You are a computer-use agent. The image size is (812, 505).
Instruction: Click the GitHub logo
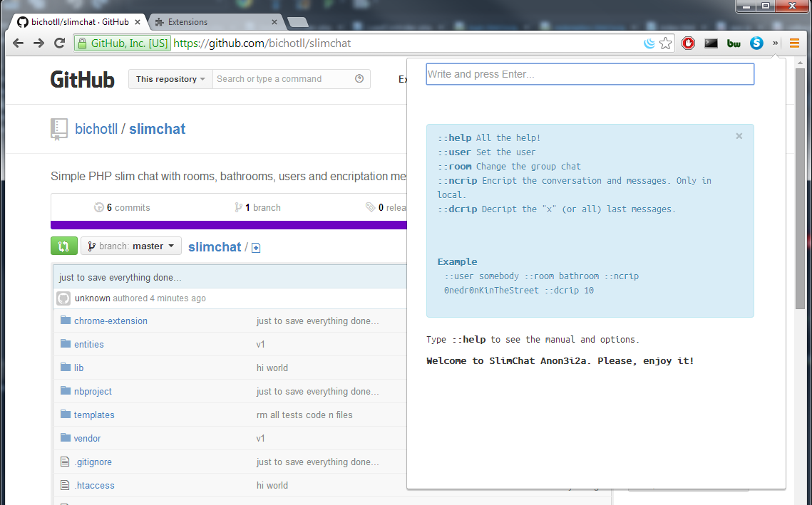82,80
